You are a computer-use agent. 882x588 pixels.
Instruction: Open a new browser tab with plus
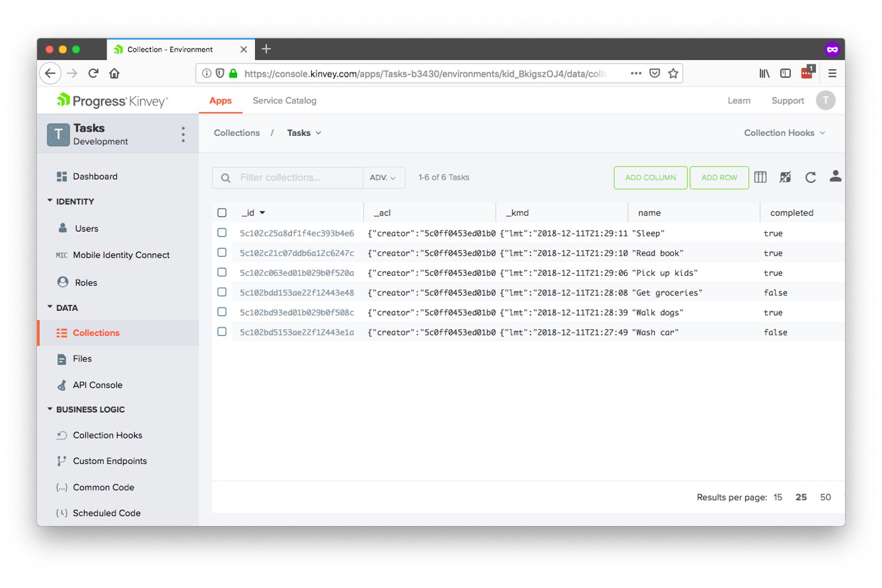tap(266, 49)
